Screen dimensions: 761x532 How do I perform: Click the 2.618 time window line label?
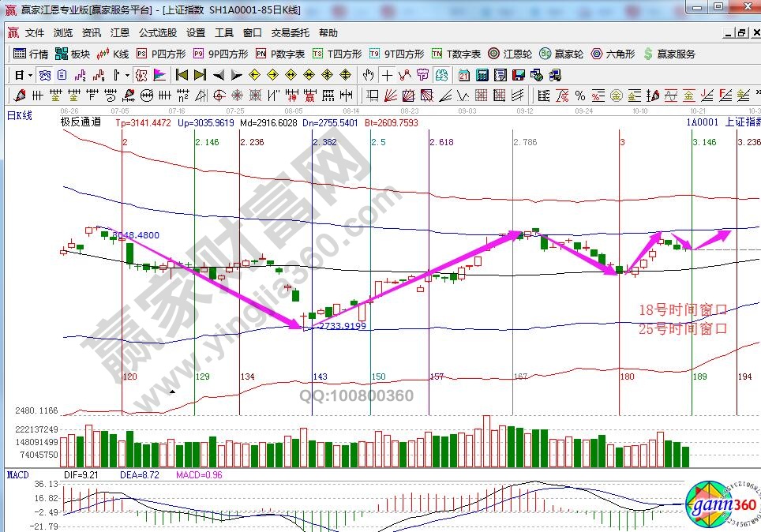click(442, 142)
